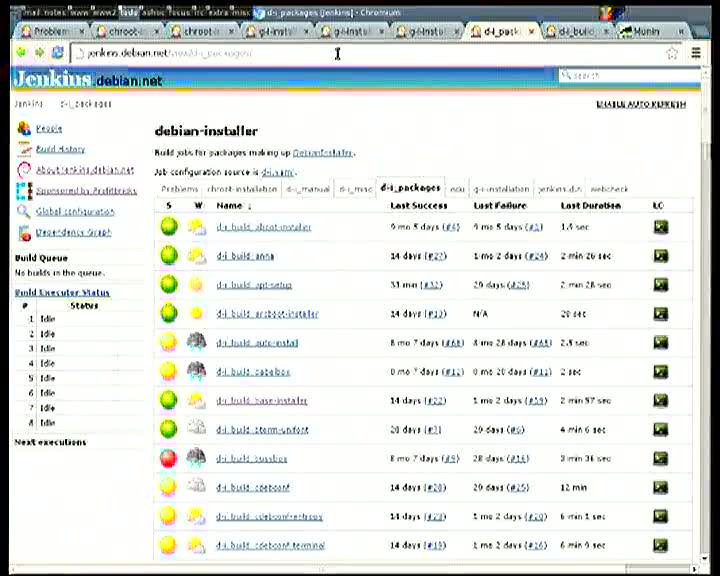Image resolution: width=720 pixels, height=576 pixels.
Task: Click the Global configuration magnifier icon
Action: [x=24, y=211]
